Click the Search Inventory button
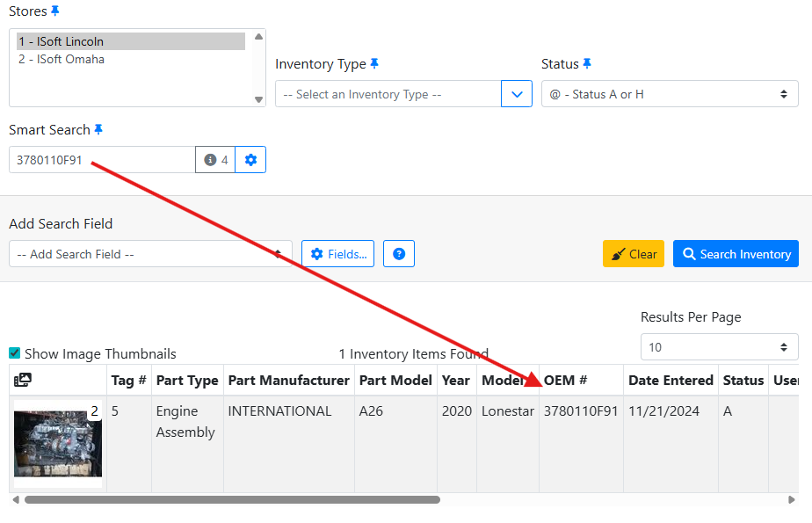 [736, 254]
